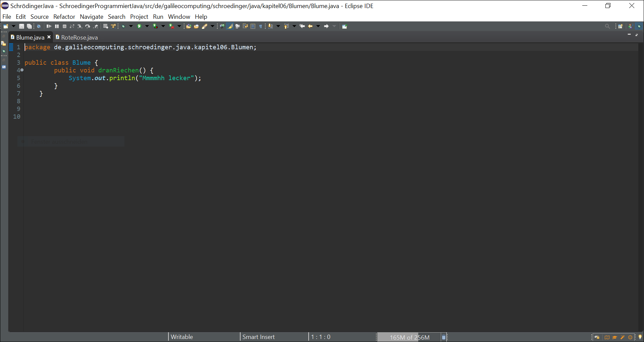Screen dimensions: 644x342
Task: Run the garbage collector trash button
Action: [x=443, y=337]
